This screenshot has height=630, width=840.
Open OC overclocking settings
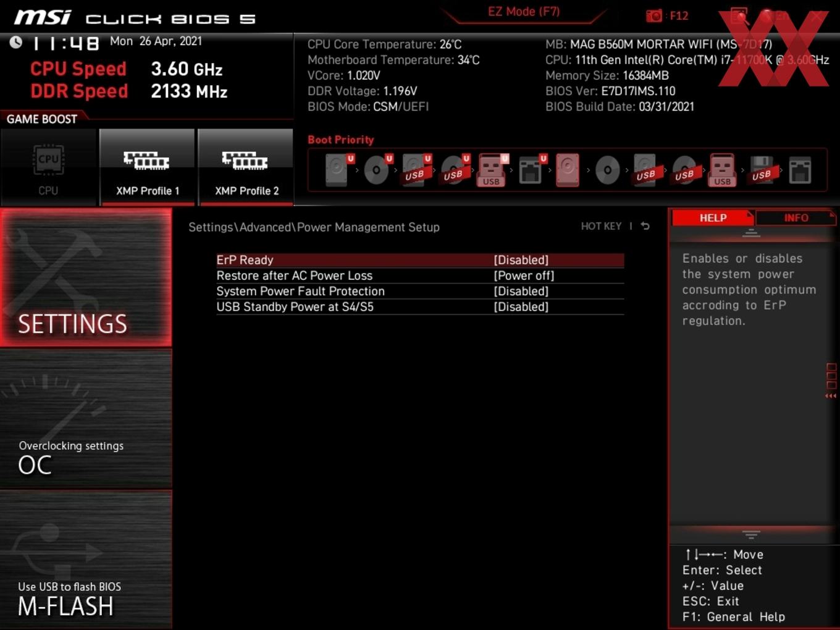pyautogui.click(x=86, y=419)
